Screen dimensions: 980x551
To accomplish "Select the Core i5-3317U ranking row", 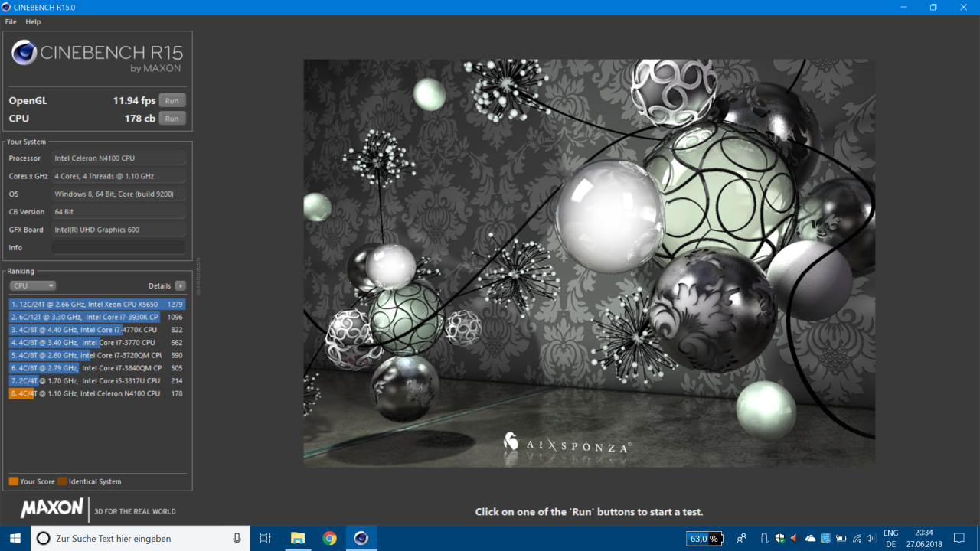I will 97,380.
